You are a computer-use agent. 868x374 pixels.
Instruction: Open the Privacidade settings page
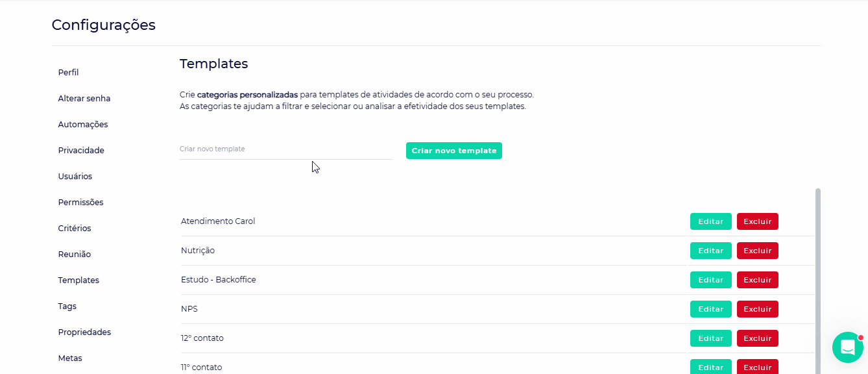[x=81, y=151]
